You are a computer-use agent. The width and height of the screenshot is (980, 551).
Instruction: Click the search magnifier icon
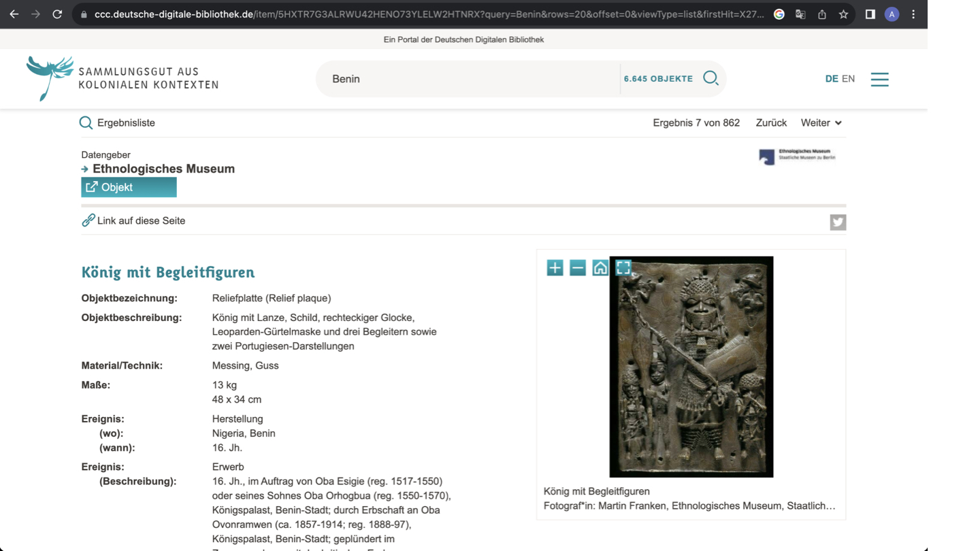click(710, 78)
